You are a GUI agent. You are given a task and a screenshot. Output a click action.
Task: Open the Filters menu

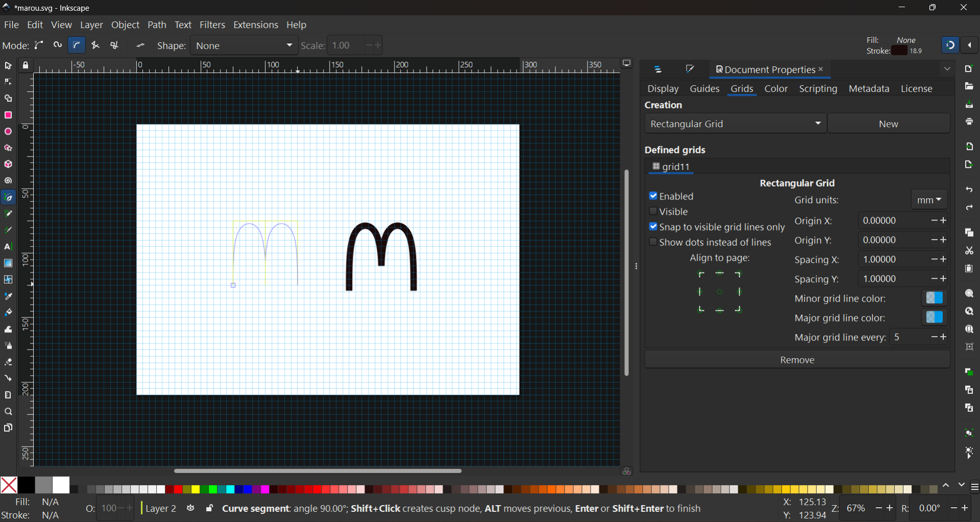(212, 25)
